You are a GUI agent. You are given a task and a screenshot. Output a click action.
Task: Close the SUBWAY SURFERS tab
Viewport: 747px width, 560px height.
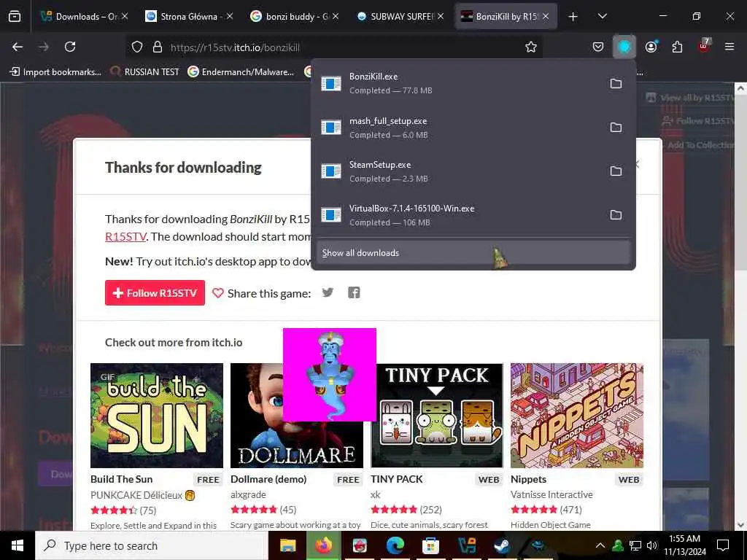coord(441,16)
